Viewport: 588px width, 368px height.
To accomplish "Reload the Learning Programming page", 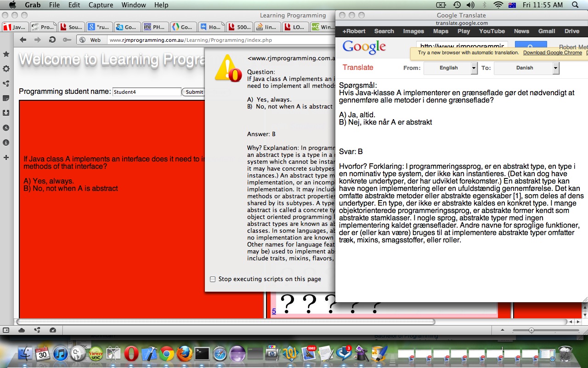I will click(52, 40).
